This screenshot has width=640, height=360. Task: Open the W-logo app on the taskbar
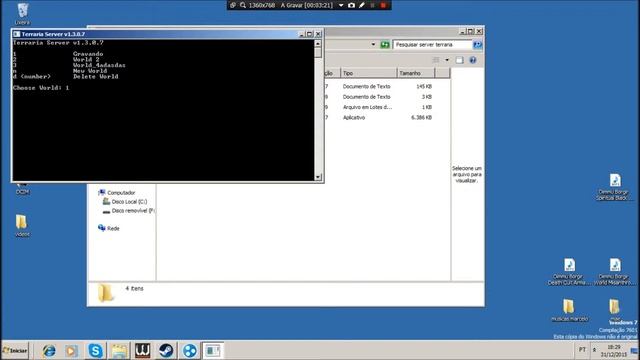[x=142, y=351]
